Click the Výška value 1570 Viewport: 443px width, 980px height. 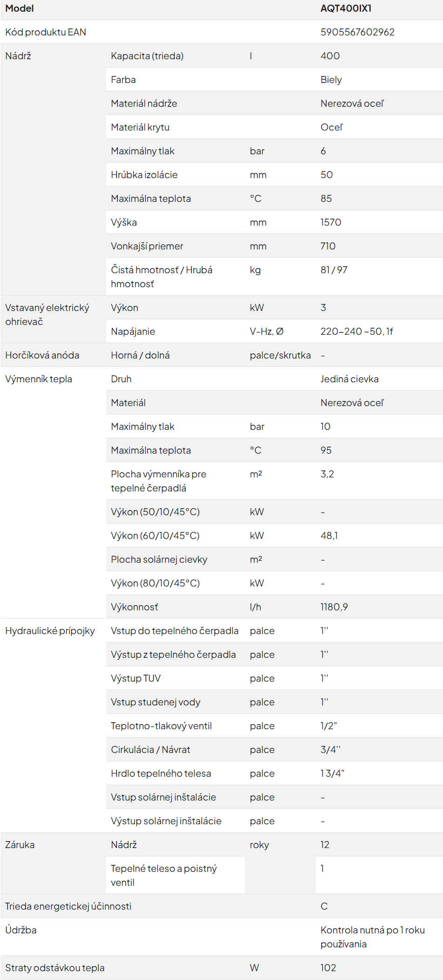(331, 222)
